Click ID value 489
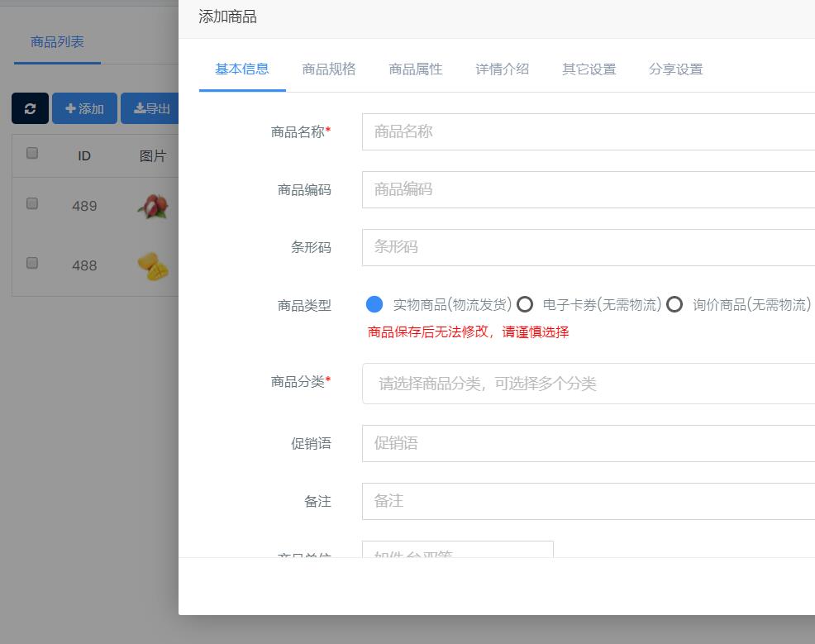Viewport: 815px width, 644px height. pyautogui.click(x=84, y=207)
